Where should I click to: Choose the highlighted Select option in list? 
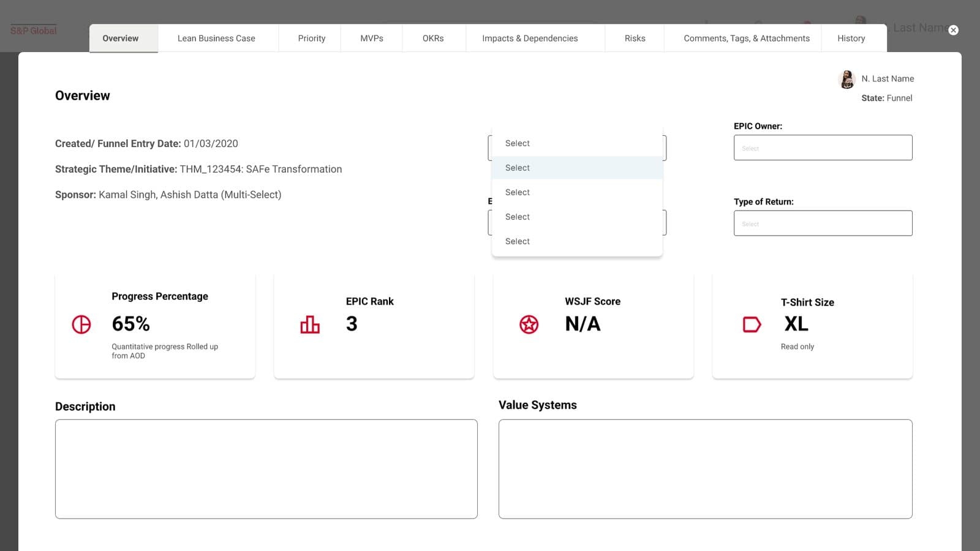tap(577, 168)
